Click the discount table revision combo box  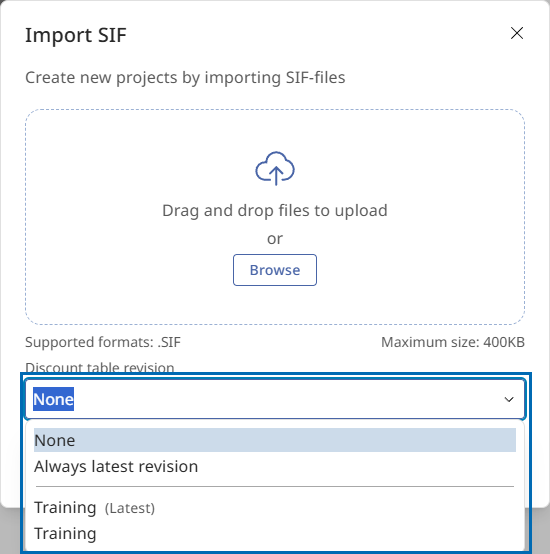(275, 399)
